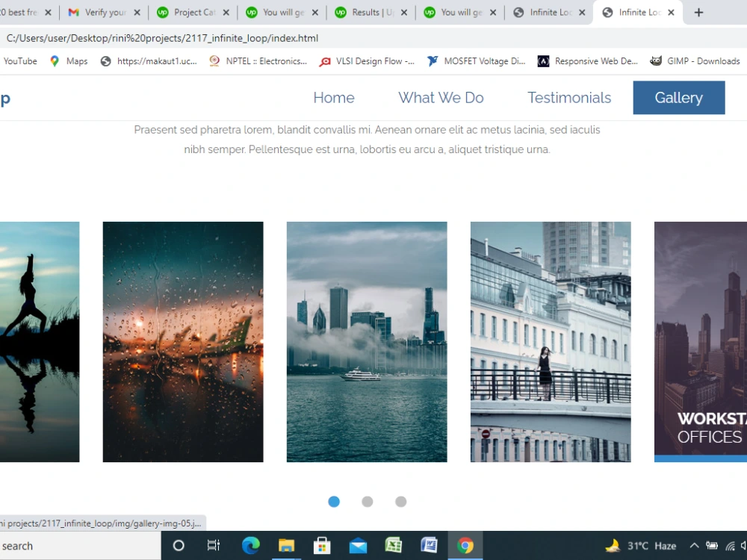Viewport: 747px width, 560px height.
Task: Open YouTube bookmark
Action: tap(20, 61)
